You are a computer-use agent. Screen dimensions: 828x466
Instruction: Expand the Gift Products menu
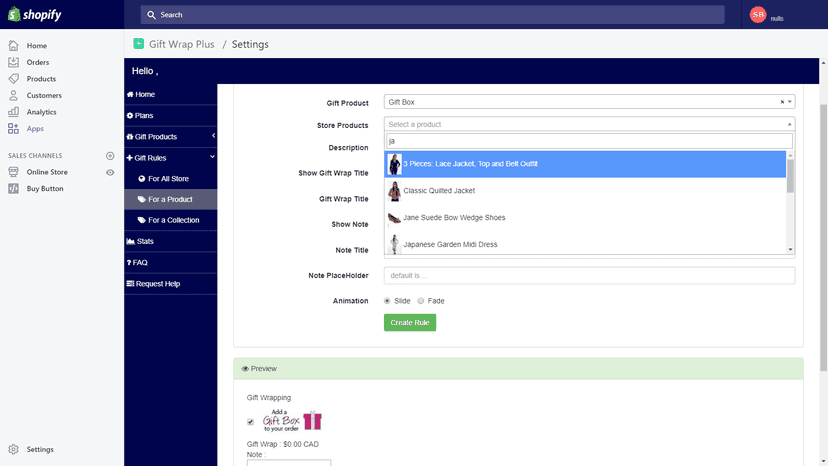tap(171, 136)
